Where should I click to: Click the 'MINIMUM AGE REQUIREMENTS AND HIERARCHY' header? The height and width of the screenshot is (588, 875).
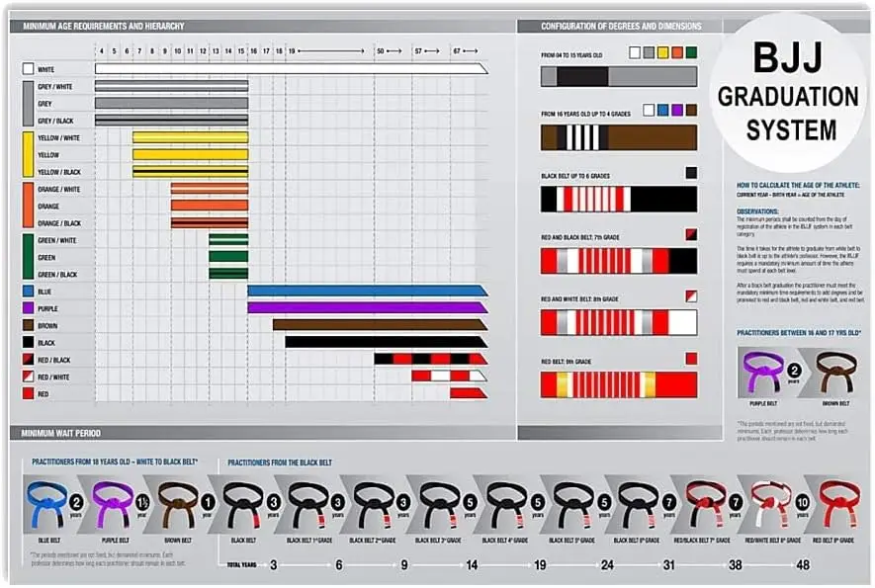click(x=103, y=27)
